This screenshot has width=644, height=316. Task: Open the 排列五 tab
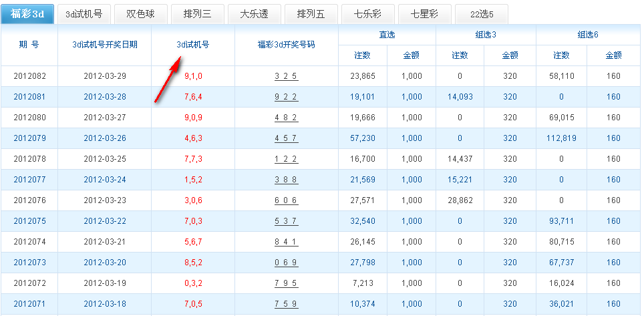(311, 15)
